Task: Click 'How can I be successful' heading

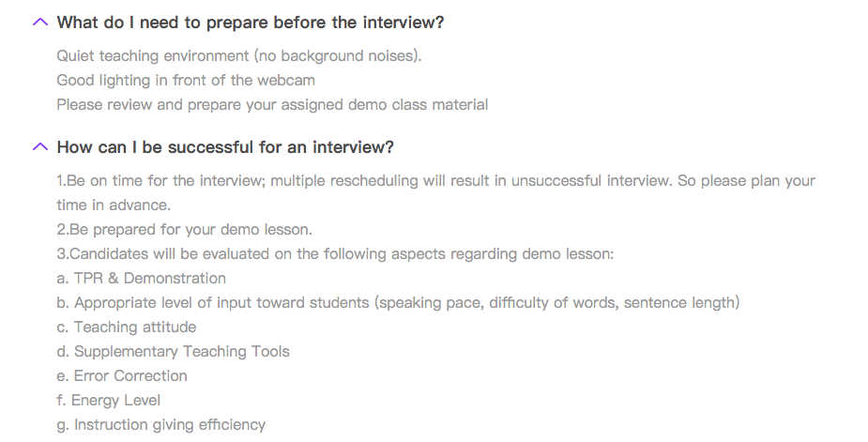Action: click(x=225, y=147)
